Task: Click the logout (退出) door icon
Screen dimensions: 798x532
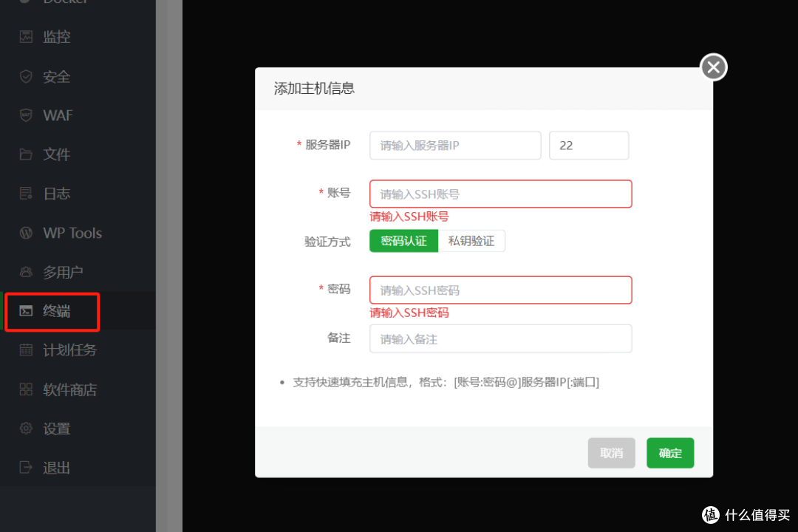Action: click(x=26, y=467)
